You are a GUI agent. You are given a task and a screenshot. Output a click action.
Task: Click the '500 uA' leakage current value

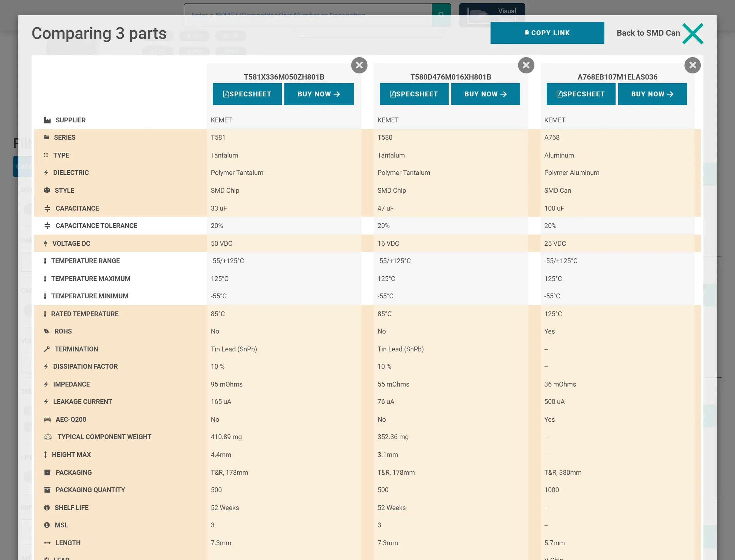(554, 402)
